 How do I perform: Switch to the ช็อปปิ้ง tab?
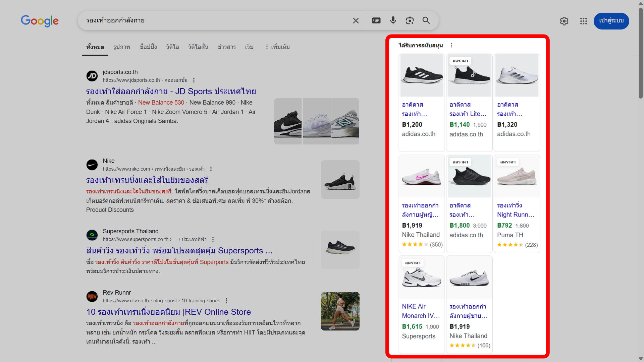148,47
